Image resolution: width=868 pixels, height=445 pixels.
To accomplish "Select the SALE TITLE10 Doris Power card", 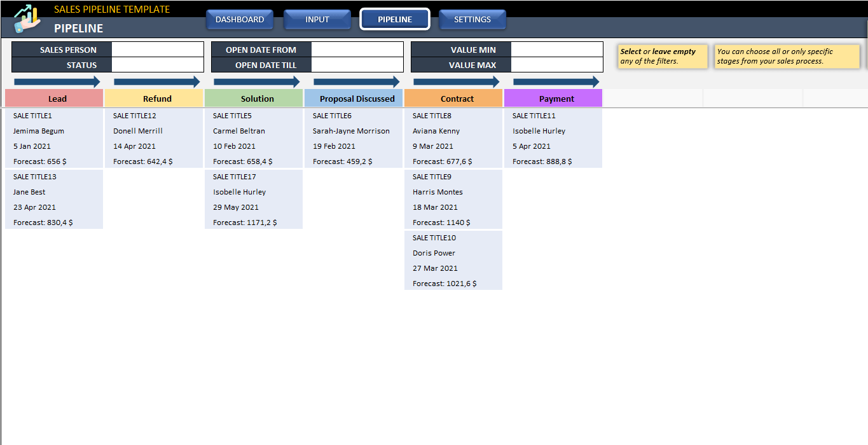I will click(x=453, y=261).
